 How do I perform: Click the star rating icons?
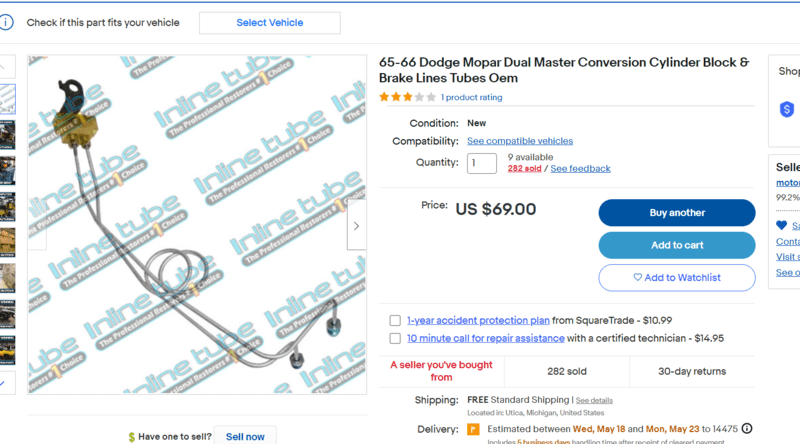(x=407, y=97)
